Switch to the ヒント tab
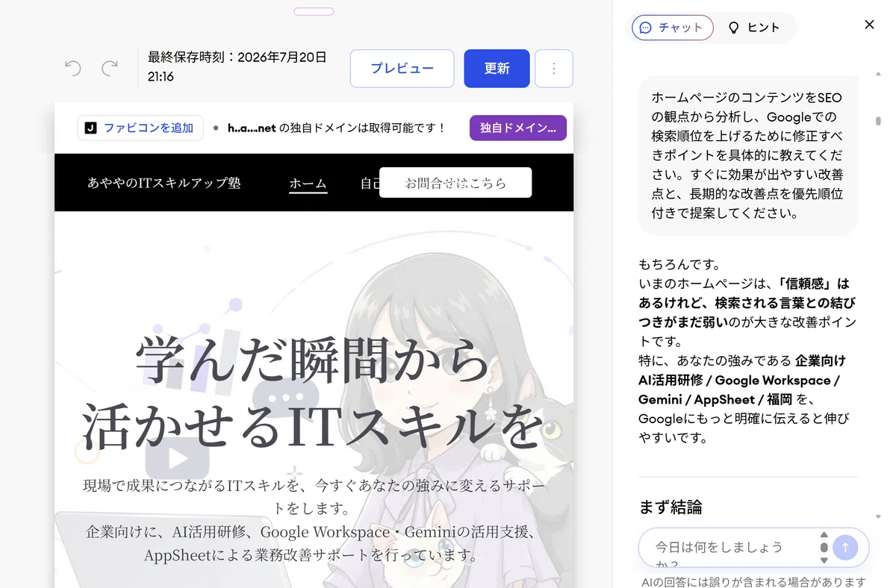Screen dimensions: 896x588 (754, 28)
